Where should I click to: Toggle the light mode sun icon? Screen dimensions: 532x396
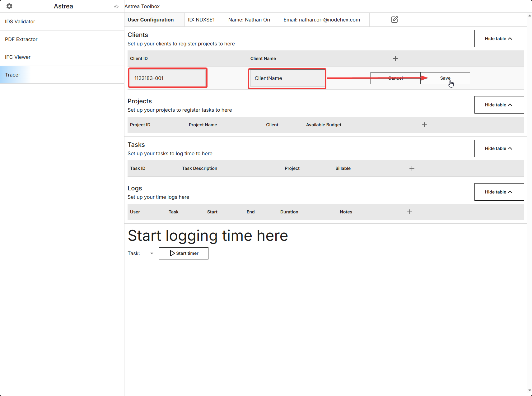pyautogui.click(x=116, y=6)
